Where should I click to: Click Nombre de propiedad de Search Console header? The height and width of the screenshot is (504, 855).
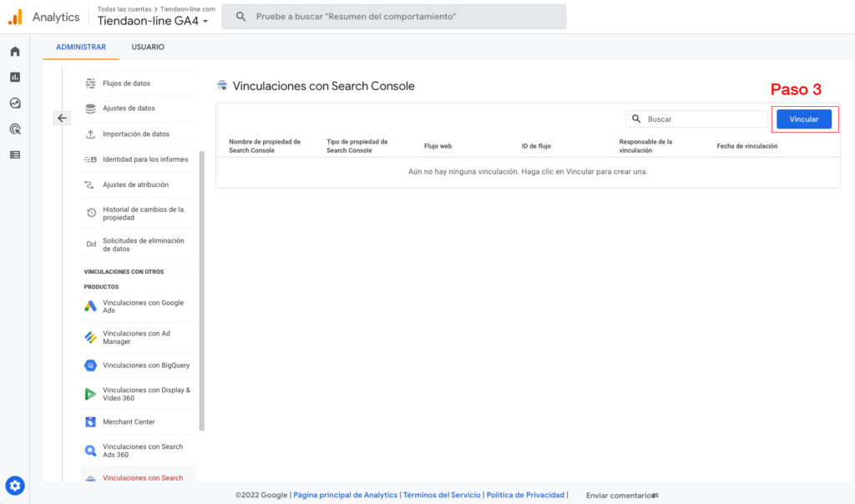(265, 146)
